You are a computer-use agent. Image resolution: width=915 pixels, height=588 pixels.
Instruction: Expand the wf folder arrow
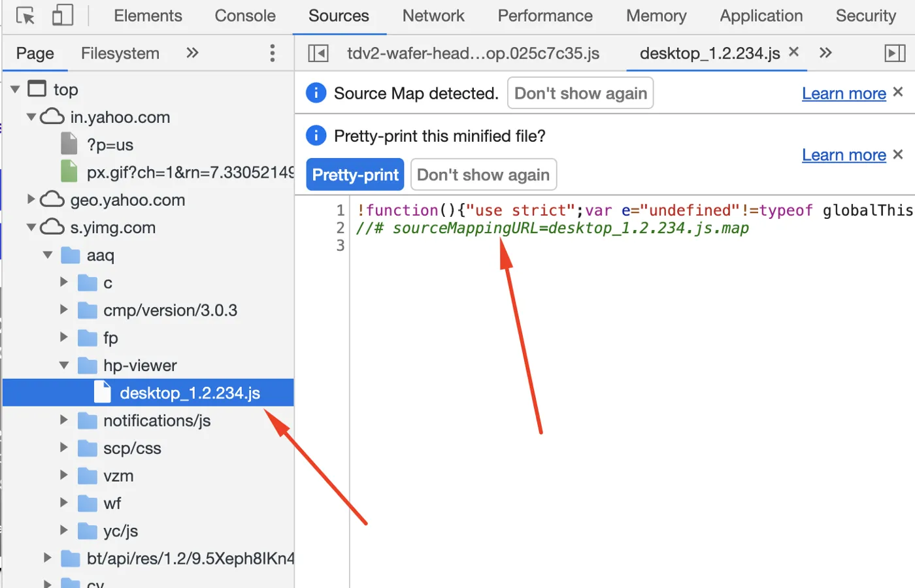(64, 502)
